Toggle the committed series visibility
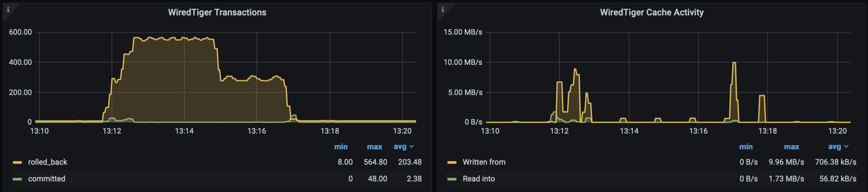This screenshot has height=192, width=868. [46, 179]
